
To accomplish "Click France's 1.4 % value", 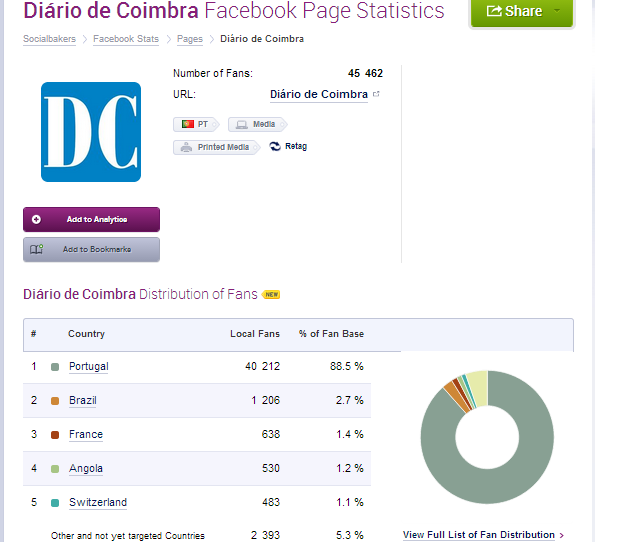I will click(350, 434).
